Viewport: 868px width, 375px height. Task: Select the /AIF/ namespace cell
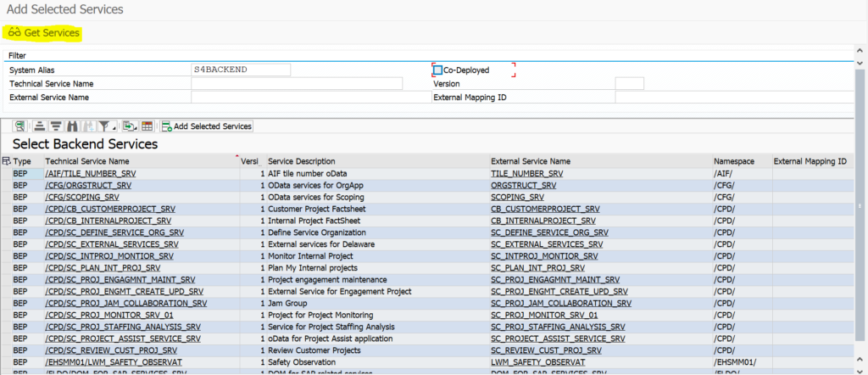(x=742, y=173)
